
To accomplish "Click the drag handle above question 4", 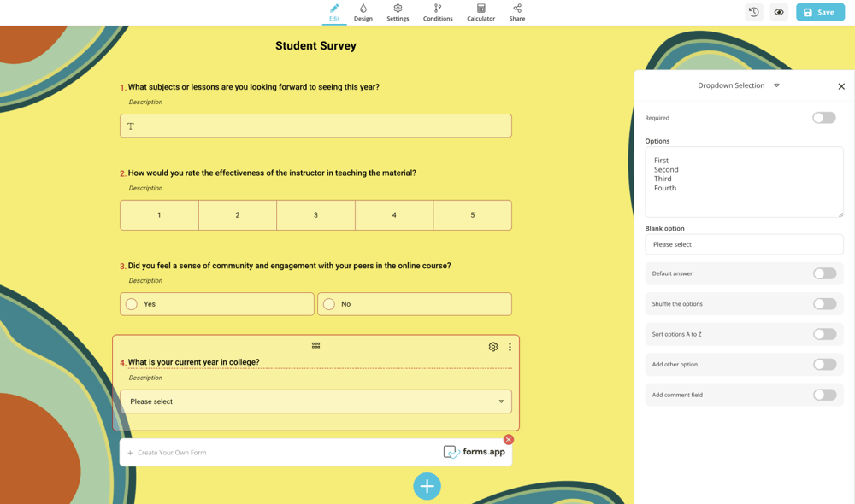I will [315, 345].
